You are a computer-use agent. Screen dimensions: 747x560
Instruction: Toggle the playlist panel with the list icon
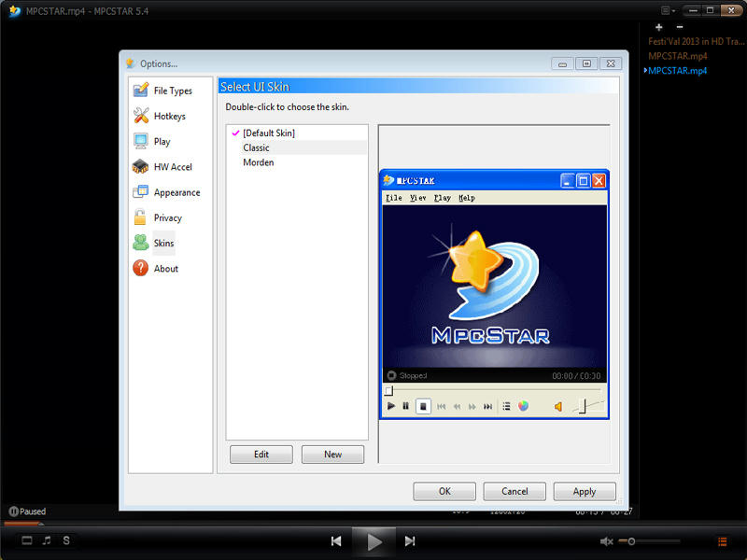click(x=722, y=541)
